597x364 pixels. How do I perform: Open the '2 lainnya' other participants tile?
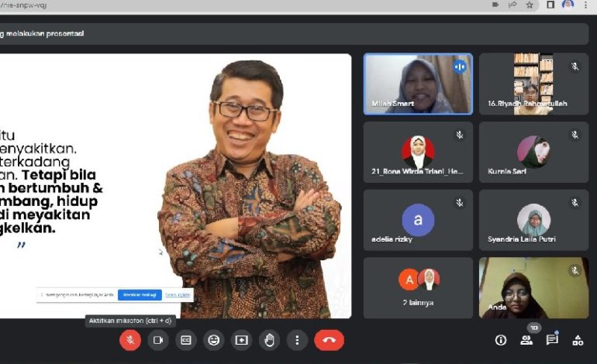coord(418,287)
